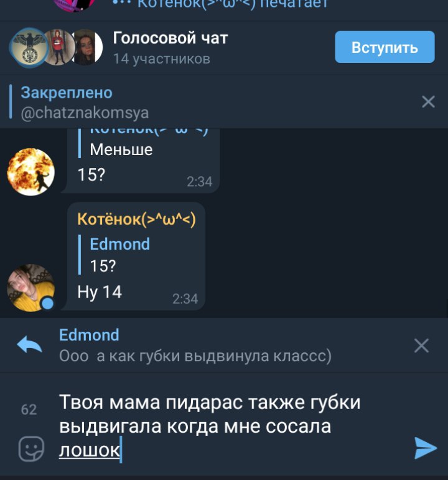
Task: Open Edmond's explosion profile avatar
Action: pyautogui.click(x=30, y=172)
